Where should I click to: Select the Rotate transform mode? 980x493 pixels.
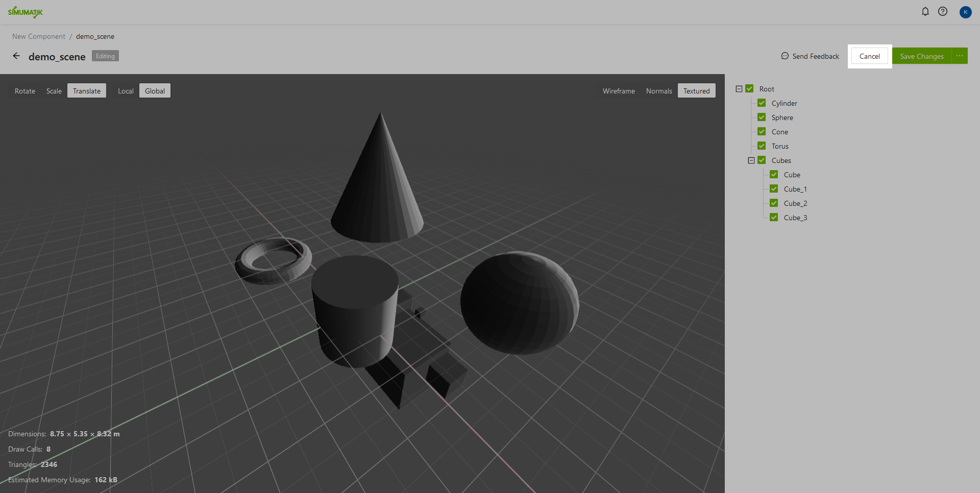tap(25, 91)
